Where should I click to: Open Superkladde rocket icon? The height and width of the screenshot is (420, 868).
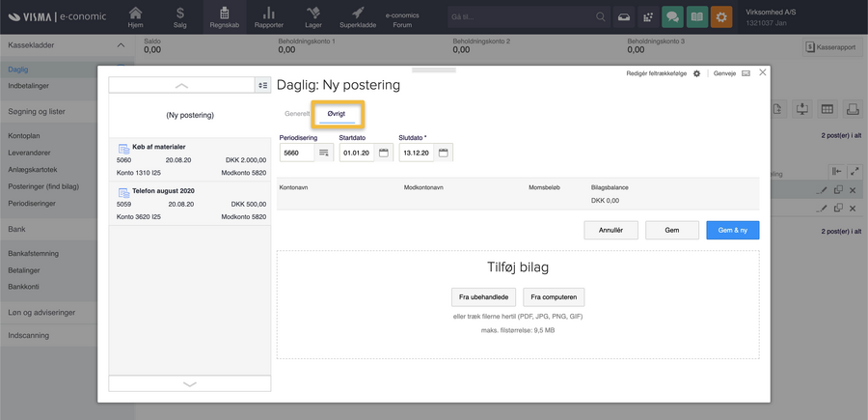click(358, 17)
